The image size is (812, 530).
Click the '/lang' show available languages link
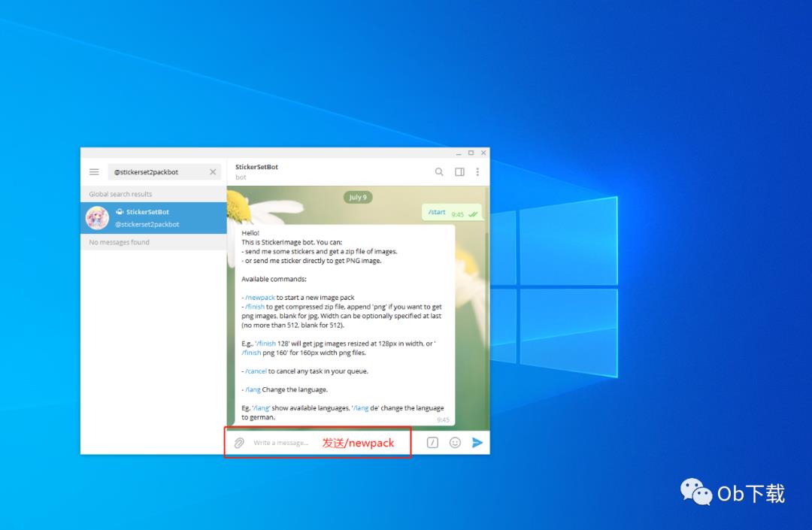click(x=262, y=408)
